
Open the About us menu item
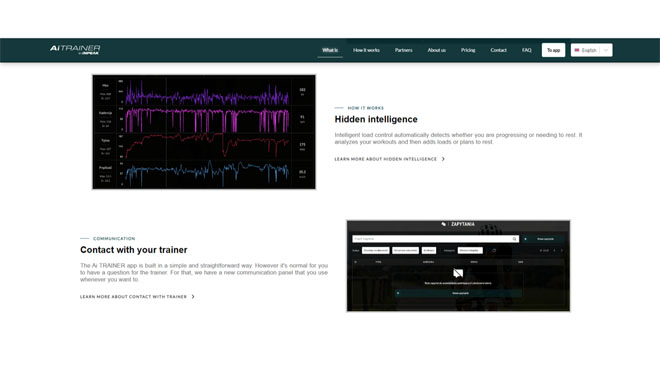point(436,50)
